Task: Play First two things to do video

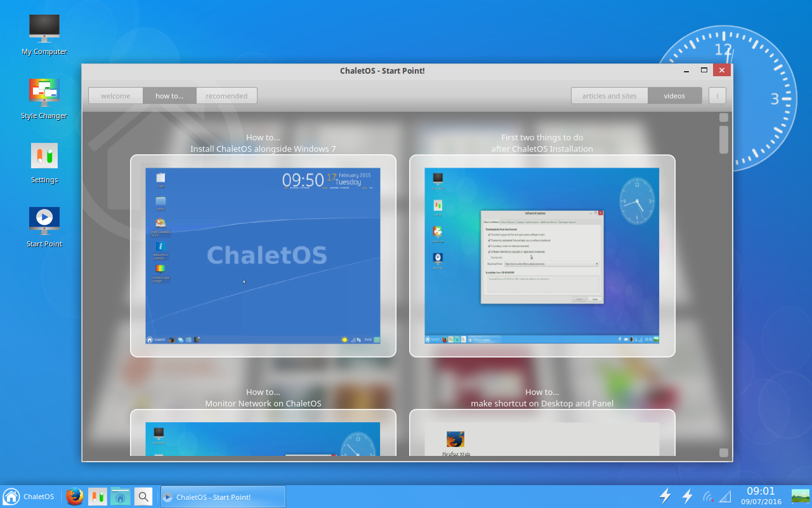Action: (x=542, y=256)
